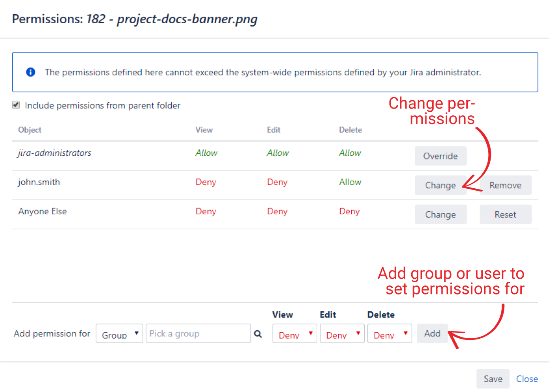This screenshot has height=392, width=549.
Task: Click the search magnifier next to group picker
Action: tap(258, 334)
